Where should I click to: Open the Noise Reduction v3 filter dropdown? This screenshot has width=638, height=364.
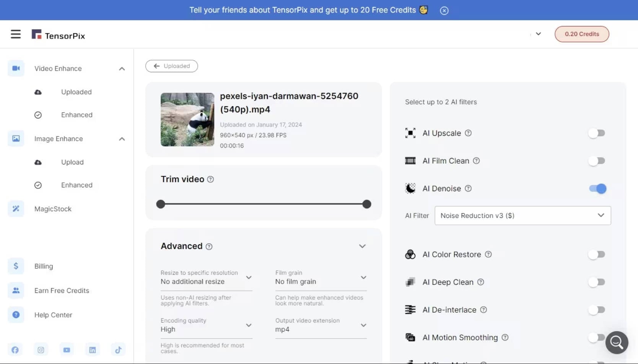[x=523, y=216]
